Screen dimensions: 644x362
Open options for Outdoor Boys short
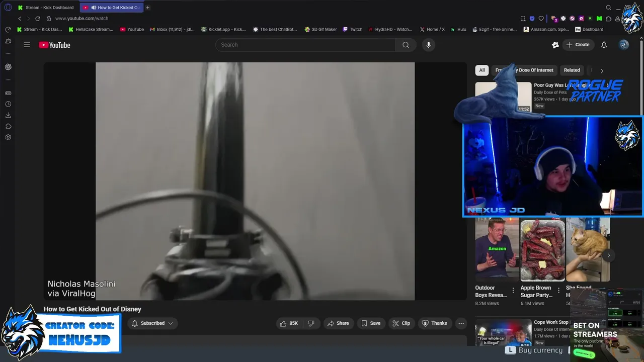point(513,291)
